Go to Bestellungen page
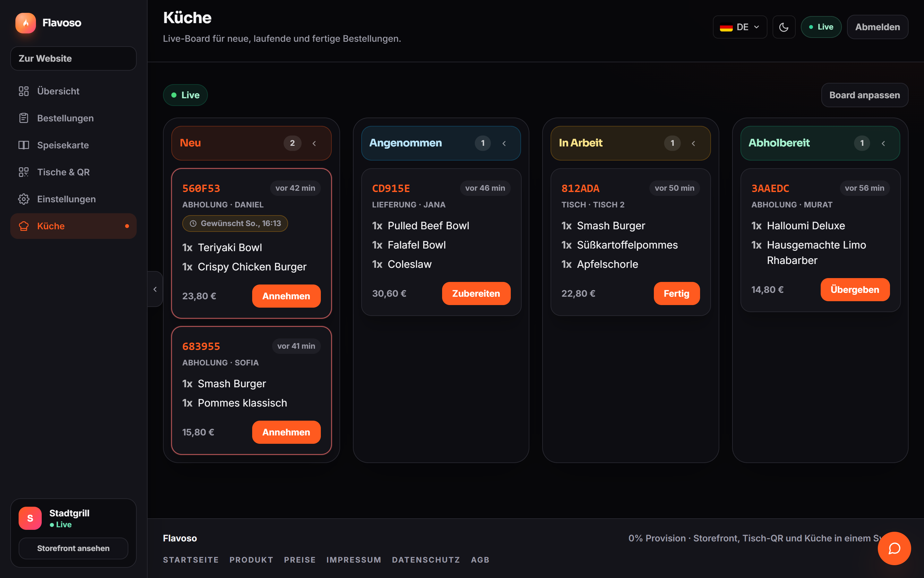This screenshot has width=924, height=578. coord(73,118)
